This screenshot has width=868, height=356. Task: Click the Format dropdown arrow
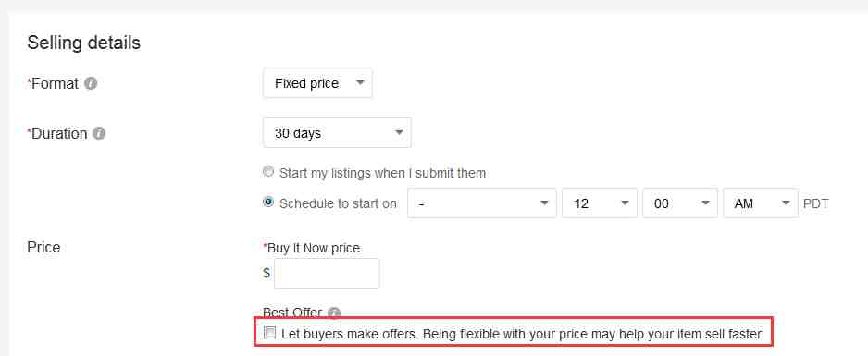(360, 83)
